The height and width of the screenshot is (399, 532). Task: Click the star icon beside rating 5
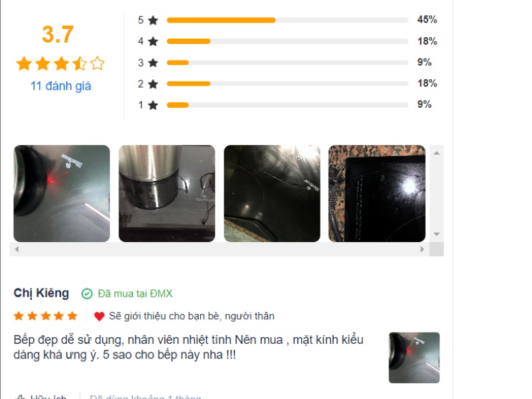(154, 20)
